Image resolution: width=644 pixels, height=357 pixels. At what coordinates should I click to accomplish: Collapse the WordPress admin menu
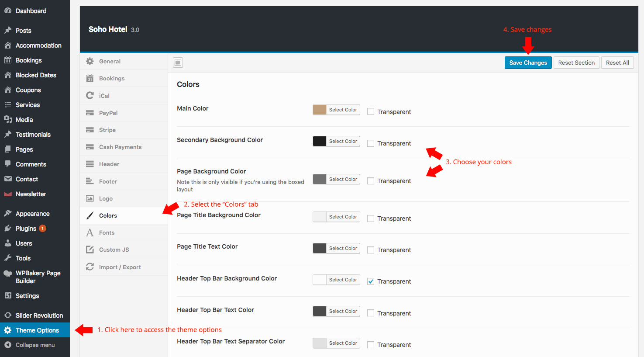35,345
